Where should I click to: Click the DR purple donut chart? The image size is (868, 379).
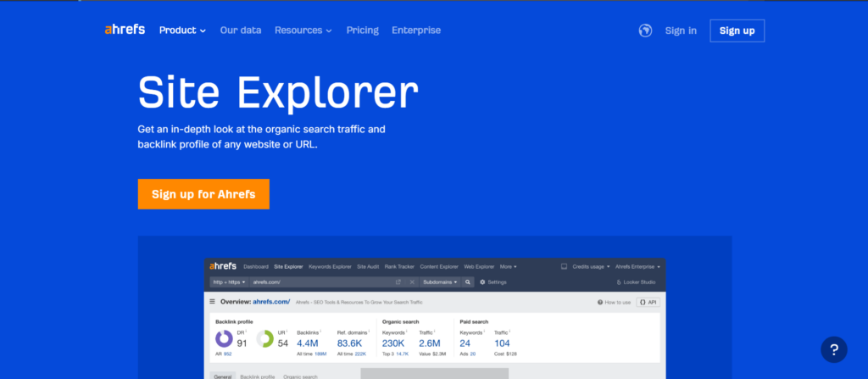(x=224, y=338)
